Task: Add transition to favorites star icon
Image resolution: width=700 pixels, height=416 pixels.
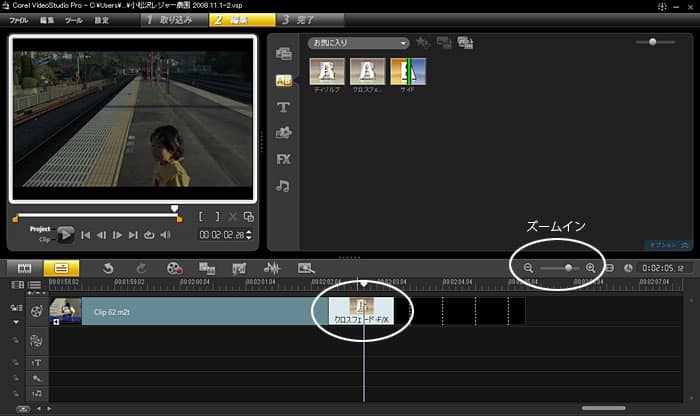Action: coord(422,43)
